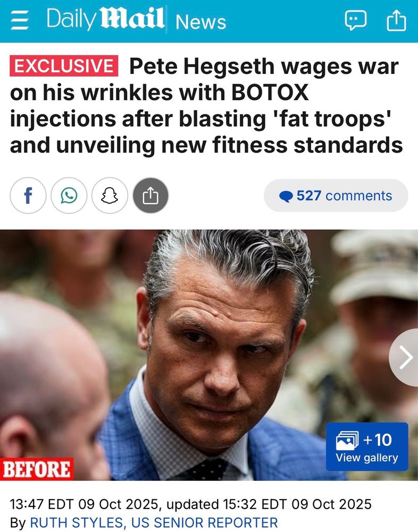The image size is (418, 532).
Task: Tap the share icon in the blue header
Action: pyautogui.click(x=396, y=20)
